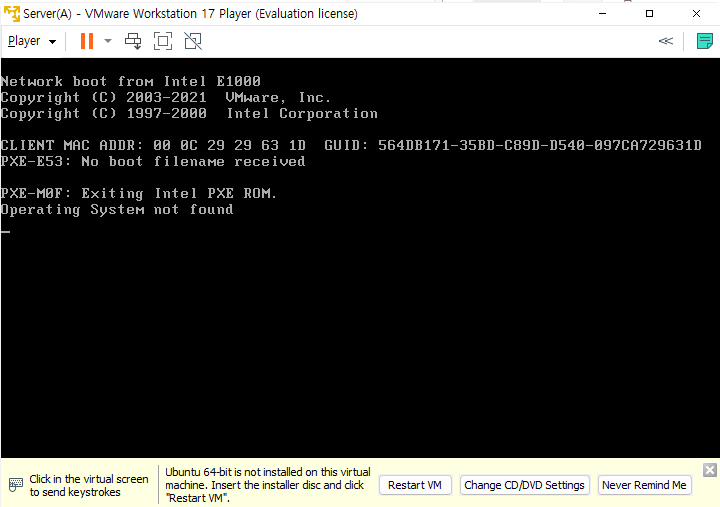Screen dimensions: 720x507
Task: Click 'PXE-M0F: Exiting Intel PXE ROM.' text
Action: pos(139,193)
